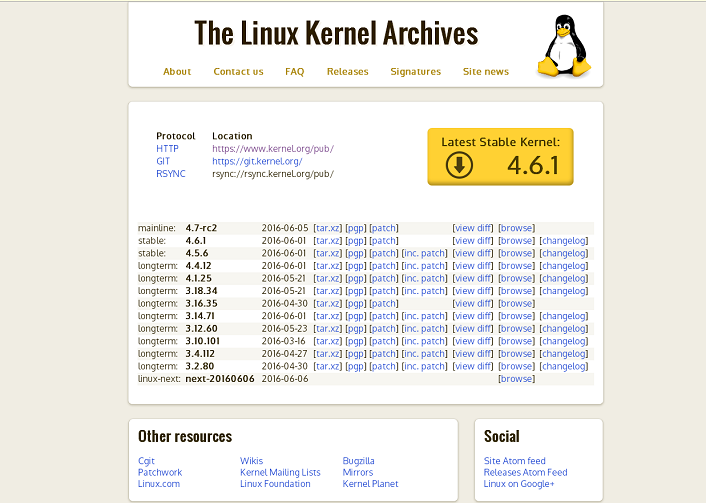This screenshot has width=706, height=503.
Task: Click the download arrow icon in yellow banner
Action: point(459,165)
